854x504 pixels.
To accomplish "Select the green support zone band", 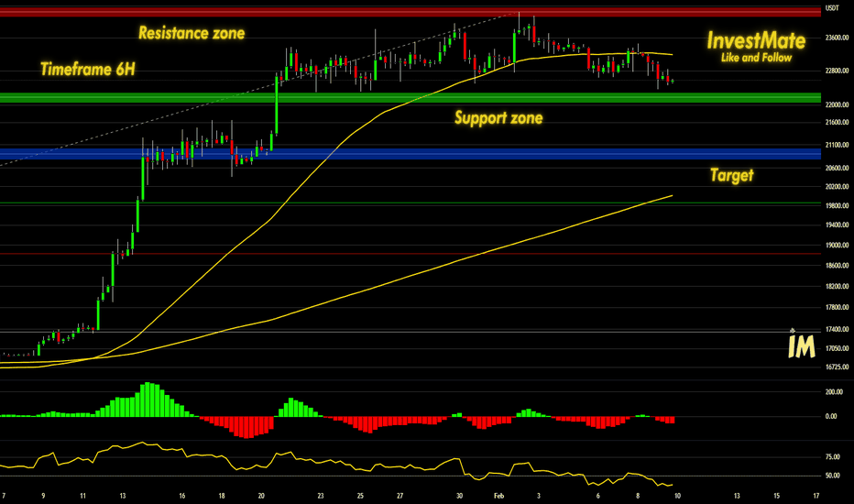I will pos(411,97).
